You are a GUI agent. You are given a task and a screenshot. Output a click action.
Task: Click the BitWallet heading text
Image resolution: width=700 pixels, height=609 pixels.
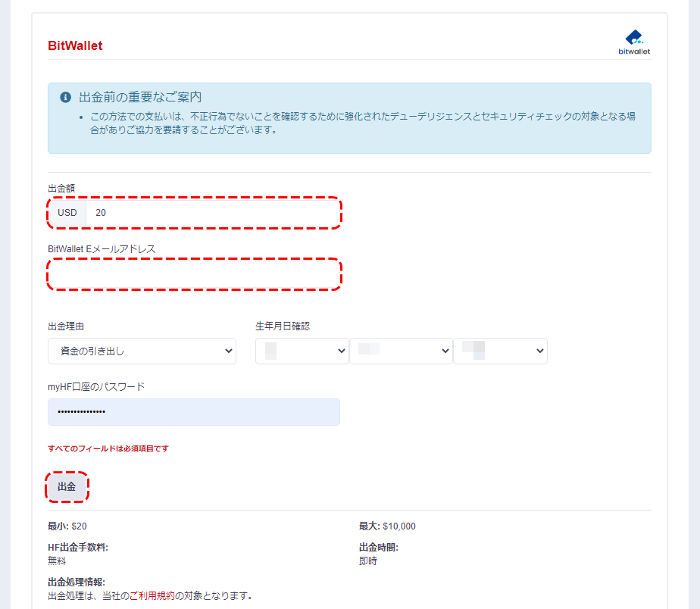pos(75,45)
